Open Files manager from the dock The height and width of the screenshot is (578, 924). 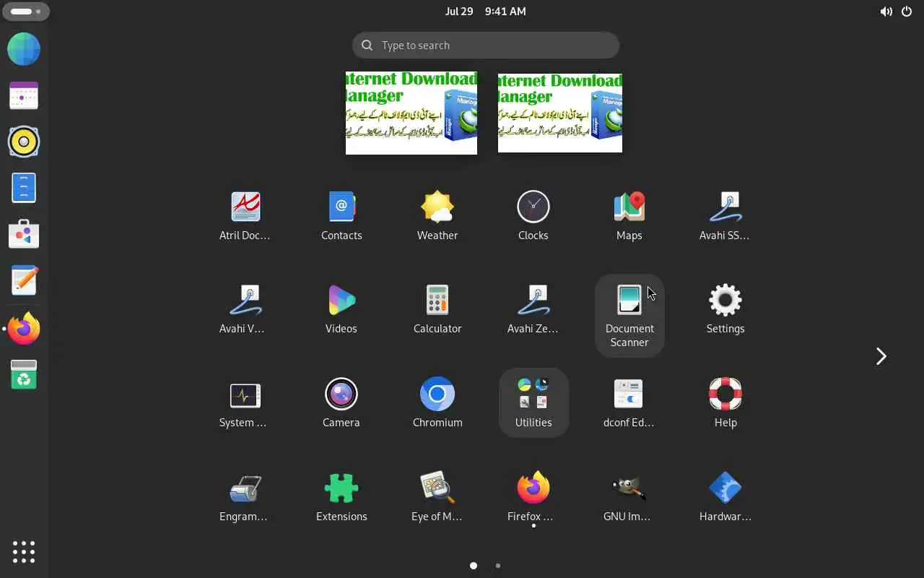(x=24, y=188)
